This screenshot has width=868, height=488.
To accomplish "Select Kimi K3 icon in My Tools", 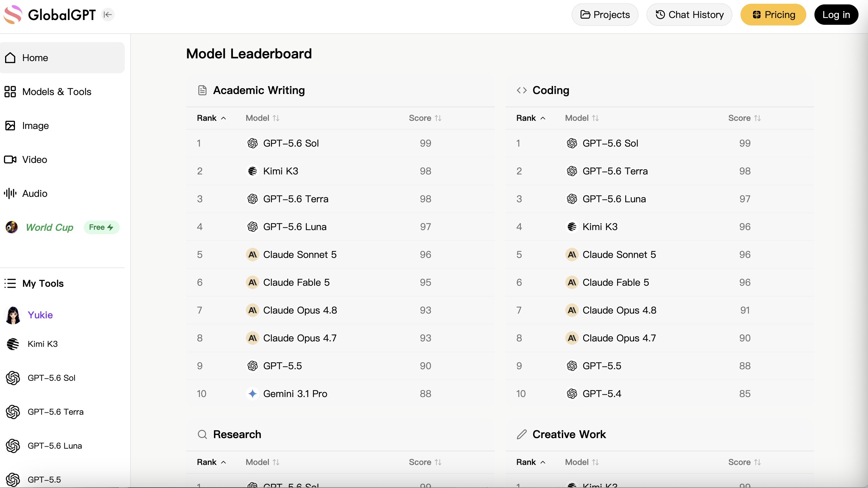I will click(x=13, y=344).
